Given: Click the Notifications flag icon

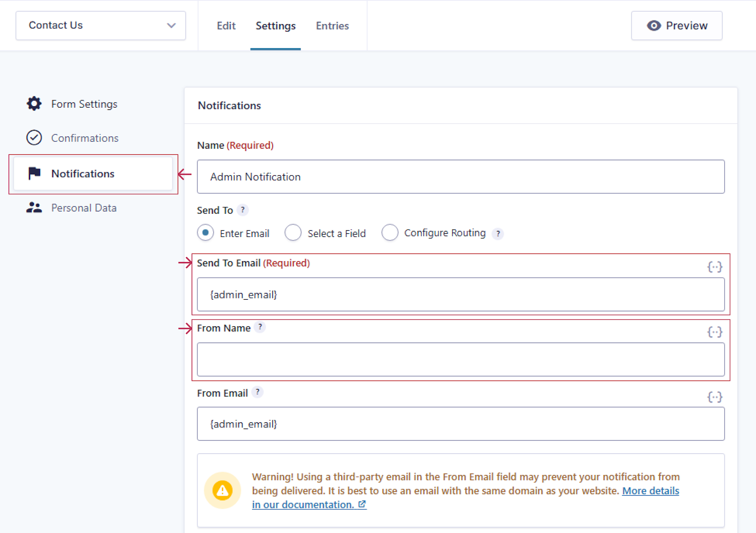Looking at the screenshot, I should click(x=34, y=173).
